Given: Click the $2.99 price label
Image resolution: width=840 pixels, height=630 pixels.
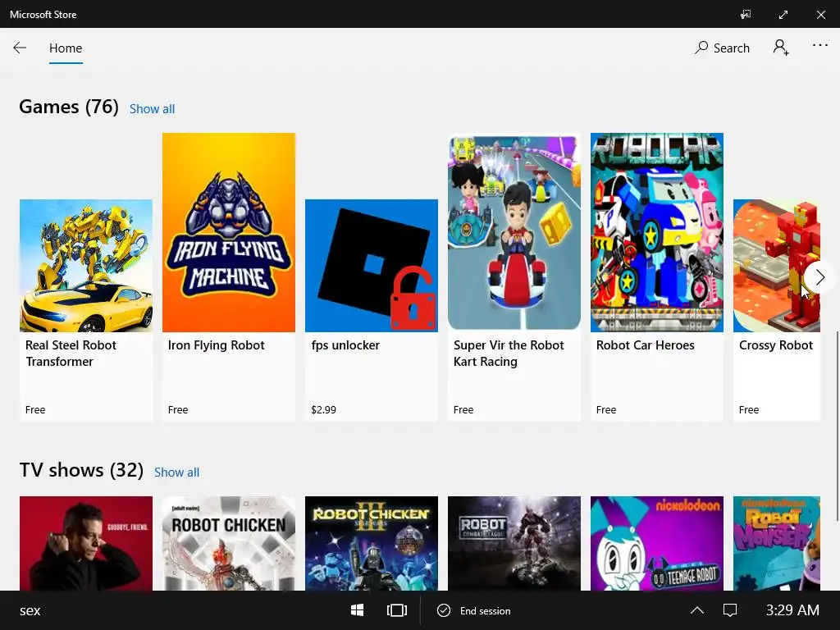Looking at the screenshot, I should point(323,410).
